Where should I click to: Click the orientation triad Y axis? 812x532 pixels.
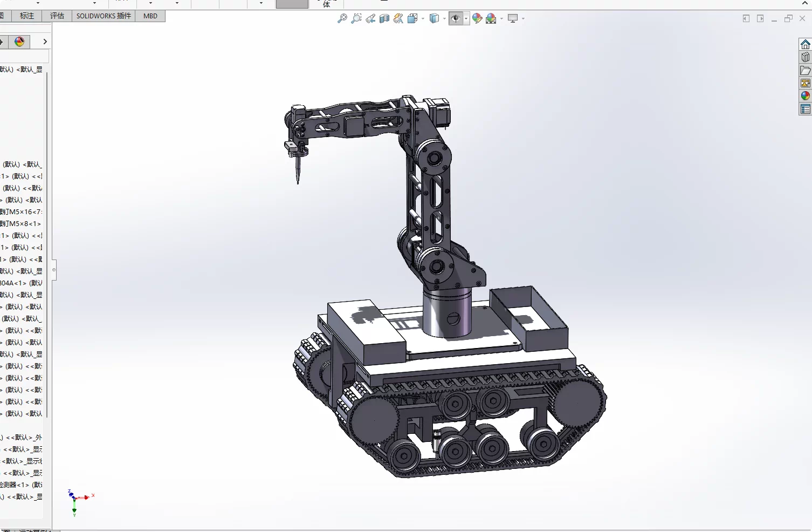pos(74,509)
